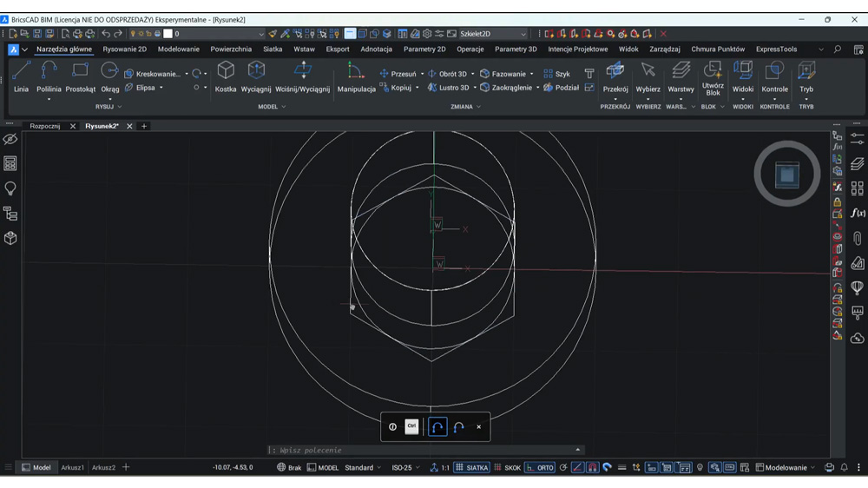Open the Szkielet2D visual style dropdown

(493, 34)
